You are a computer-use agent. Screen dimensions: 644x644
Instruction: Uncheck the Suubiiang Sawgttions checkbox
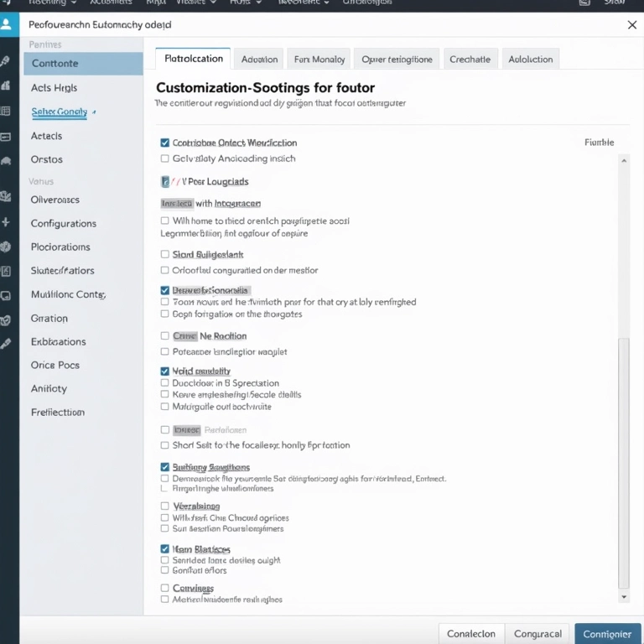(x=164, y=467)
